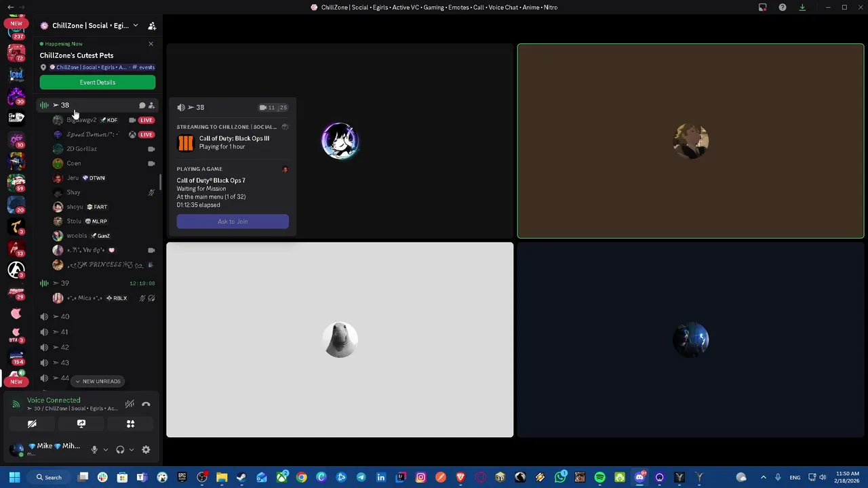This screenshot has width=868, height=488.
Task: Show hidden system tray icons
Action: click(x=763, y=477)
